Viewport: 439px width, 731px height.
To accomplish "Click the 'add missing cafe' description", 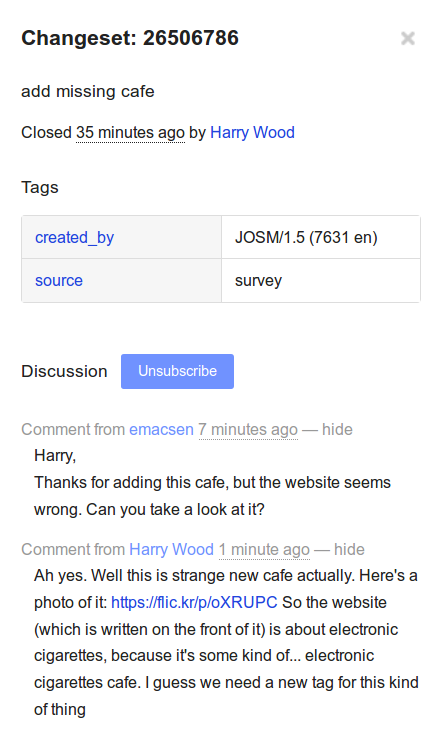I will pos(88,91).
